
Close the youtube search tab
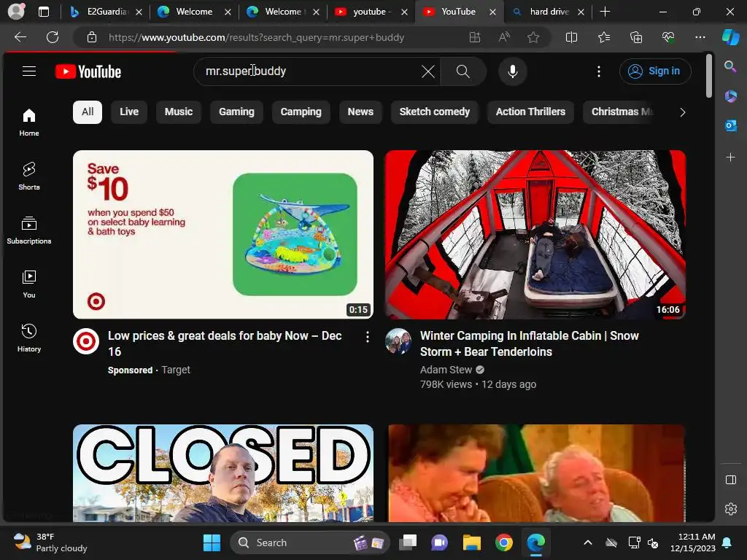(404, 12)
